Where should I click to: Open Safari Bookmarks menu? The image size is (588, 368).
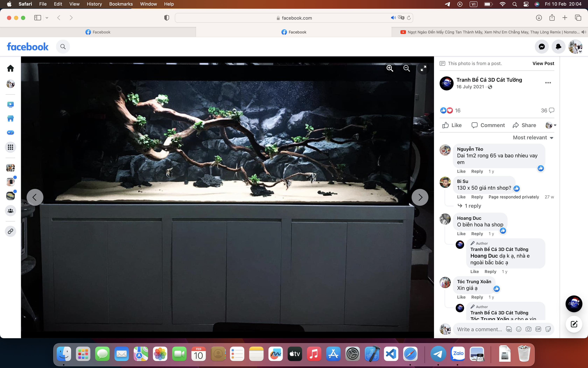click(121, 4)
